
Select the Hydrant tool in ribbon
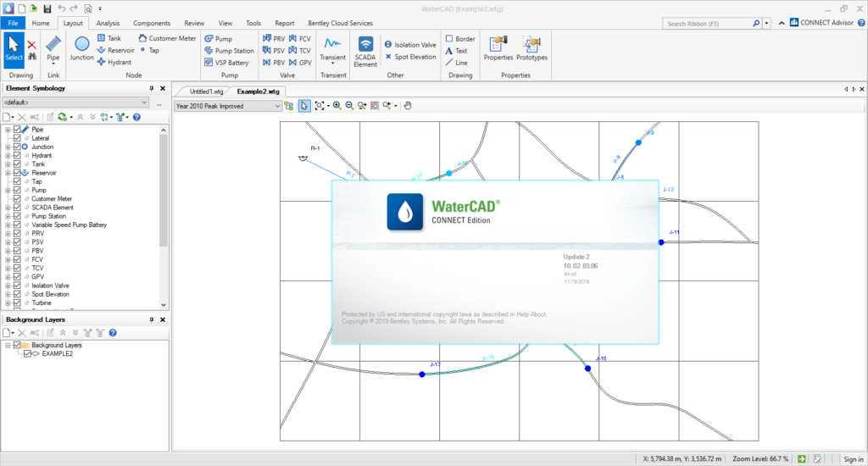114,63
